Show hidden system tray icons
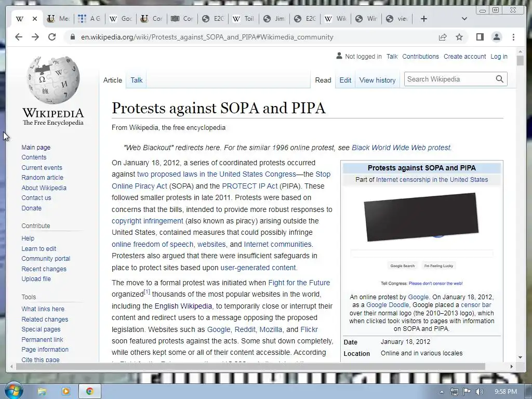Viewport: 532px width, 399px height. (x=442, y=392)
